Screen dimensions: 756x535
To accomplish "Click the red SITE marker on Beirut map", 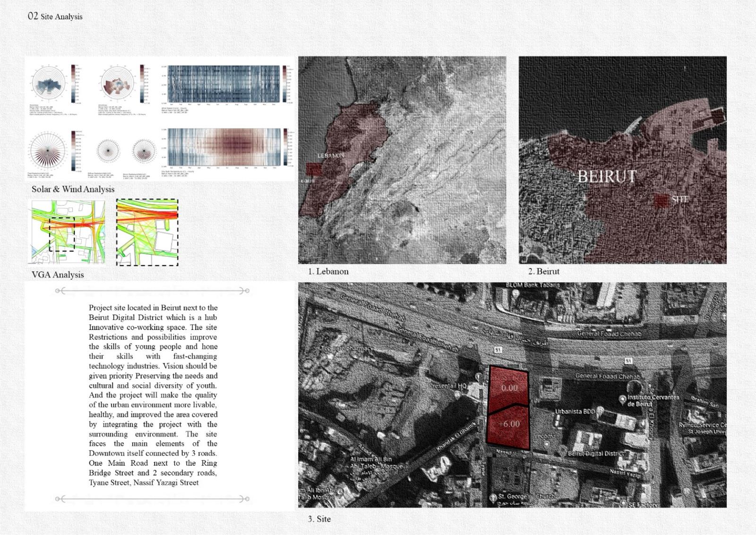I will point(661,200).
